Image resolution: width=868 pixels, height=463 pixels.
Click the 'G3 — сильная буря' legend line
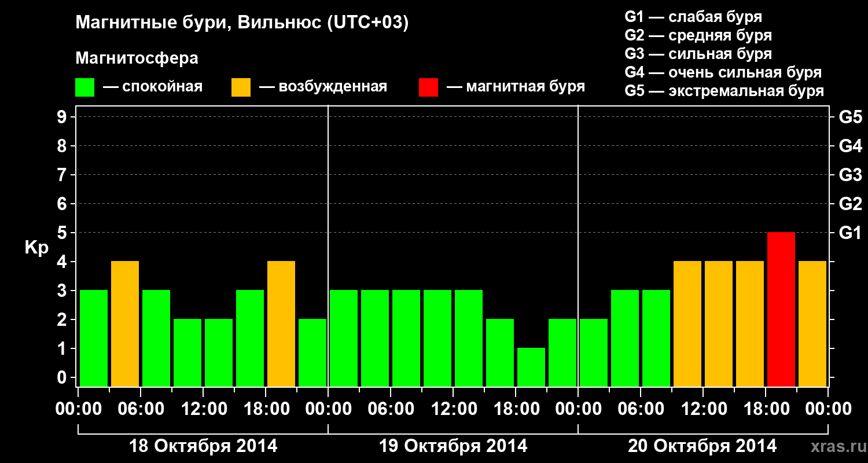tap(698, 54)
